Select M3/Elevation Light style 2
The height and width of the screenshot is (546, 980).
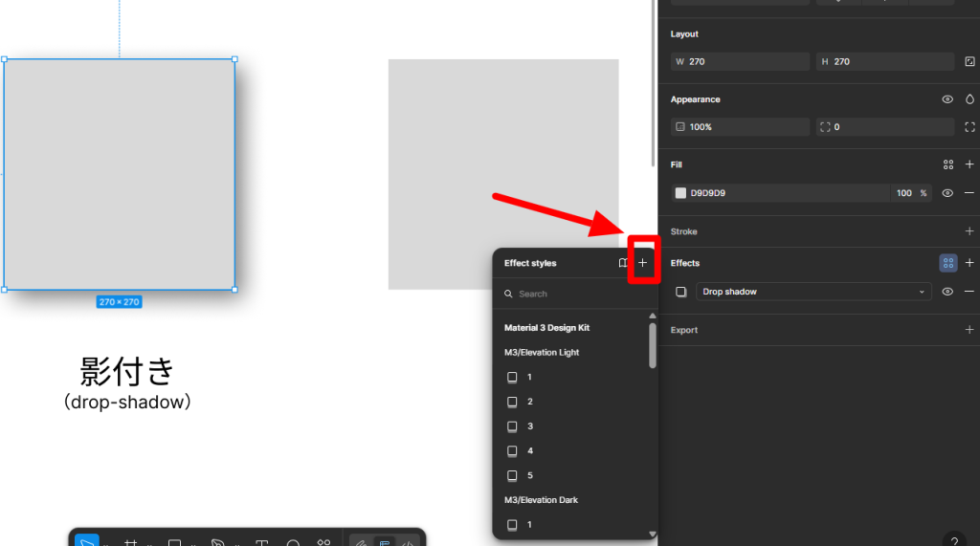click(575, 402)
